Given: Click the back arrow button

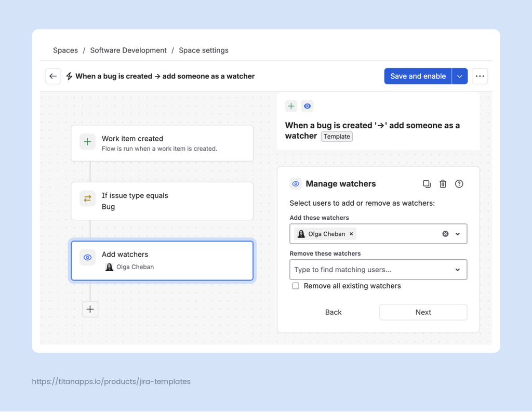Looking at the screenshot, I should [x=53, y=76].
